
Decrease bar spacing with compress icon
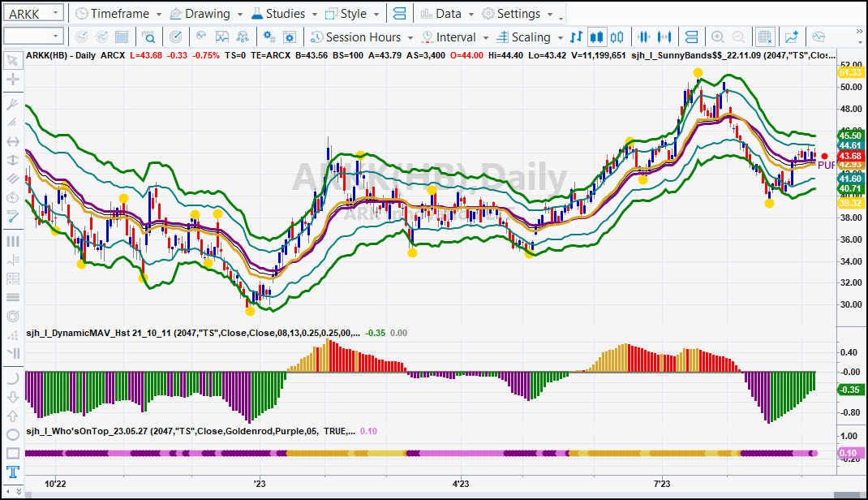pyautogui.click(x=643, y=37)
